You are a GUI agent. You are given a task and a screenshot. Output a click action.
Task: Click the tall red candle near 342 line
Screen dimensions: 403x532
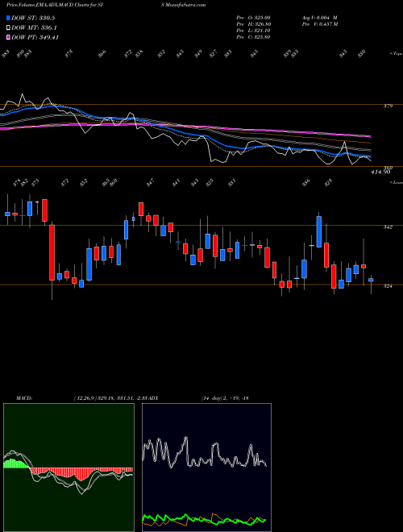tap(52, 252)
